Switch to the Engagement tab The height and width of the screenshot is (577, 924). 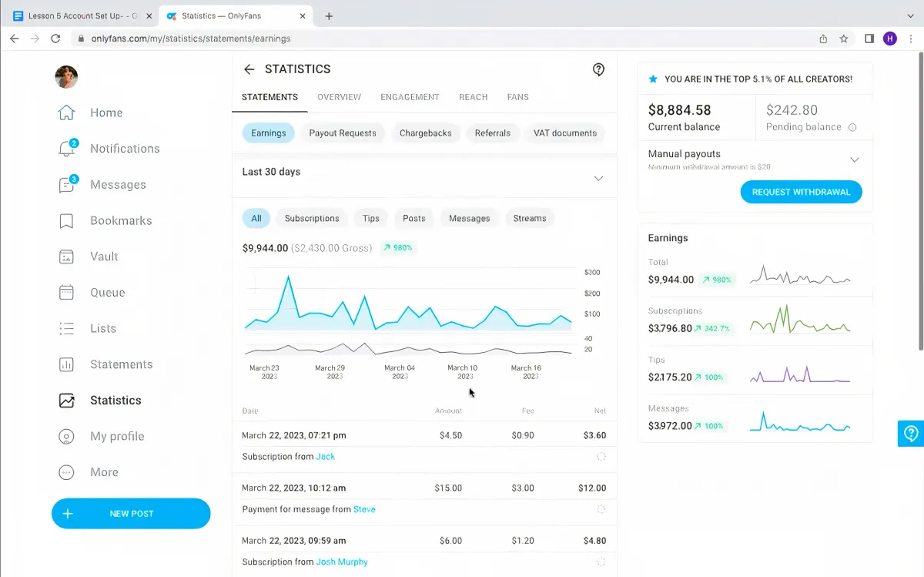tap(410, 97)
